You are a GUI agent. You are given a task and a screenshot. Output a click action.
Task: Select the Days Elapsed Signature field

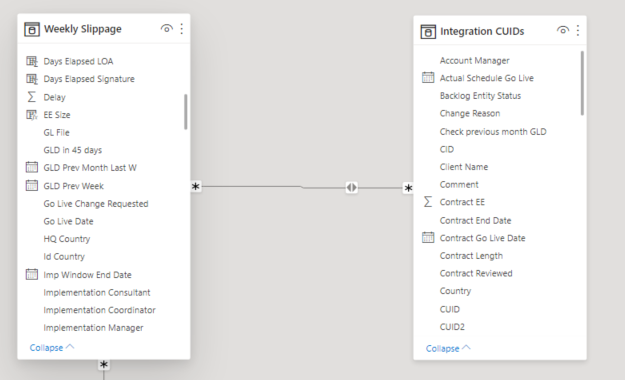coord(89,79)
